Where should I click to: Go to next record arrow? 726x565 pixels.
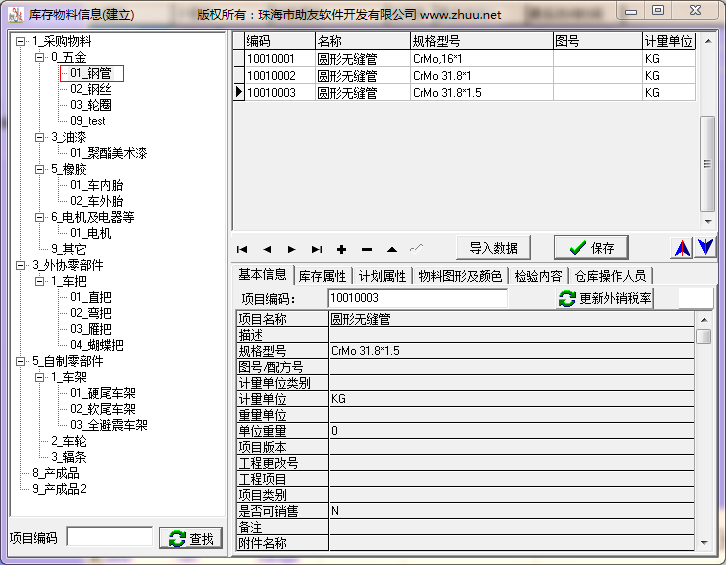coord(292,250)
